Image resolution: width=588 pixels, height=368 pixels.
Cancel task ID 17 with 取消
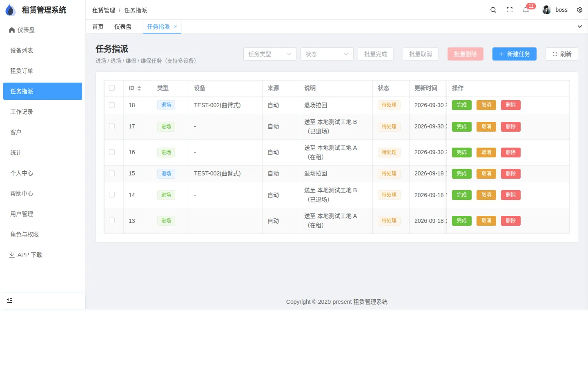click(x=486, y=127)
